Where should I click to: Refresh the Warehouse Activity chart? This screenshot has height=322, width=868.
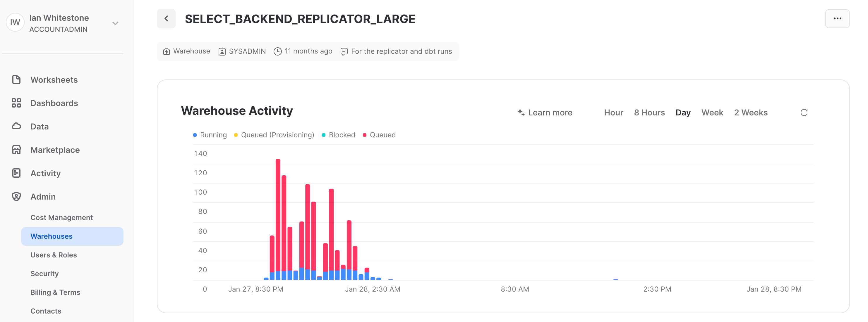pyautogui.click(x=804, y=112)
